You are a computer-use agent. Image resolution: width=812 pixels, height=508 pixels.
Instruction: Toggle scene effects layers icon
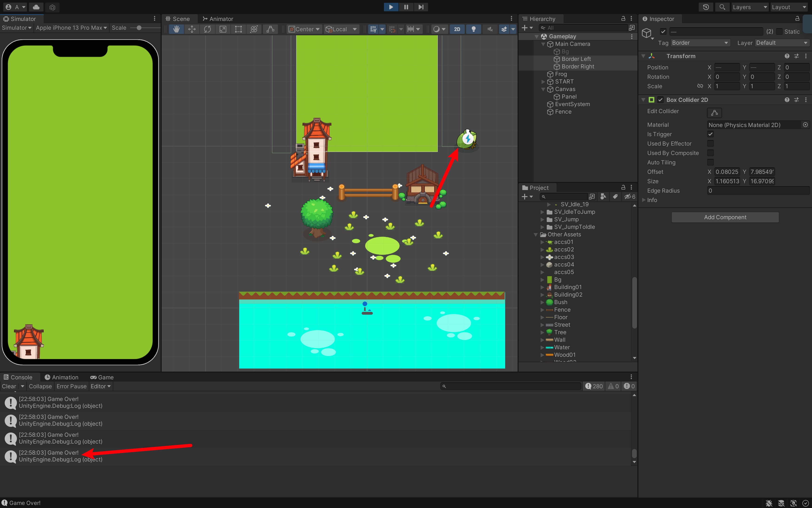[504, 29]
